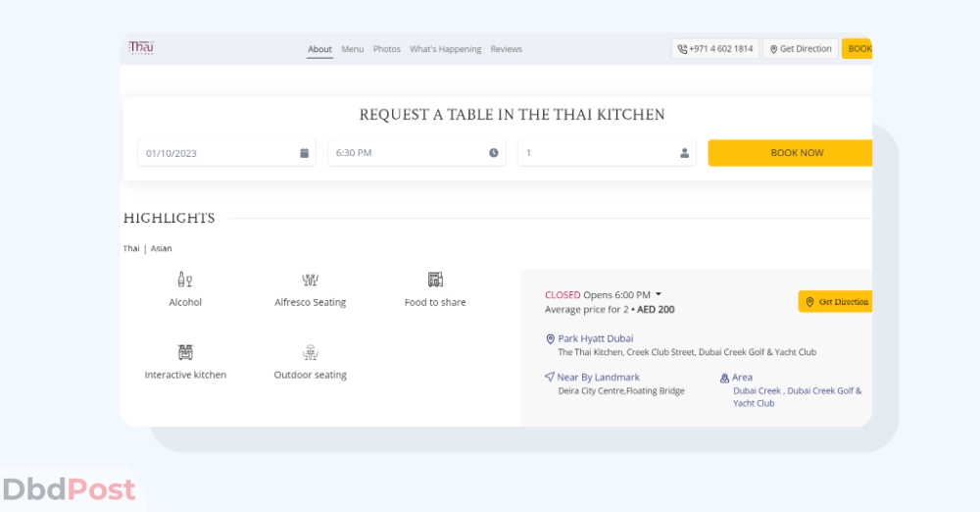This screenshot has width=980, height=512.
Task: Click the 6:30 PM time field
Action: pos(416,153)
